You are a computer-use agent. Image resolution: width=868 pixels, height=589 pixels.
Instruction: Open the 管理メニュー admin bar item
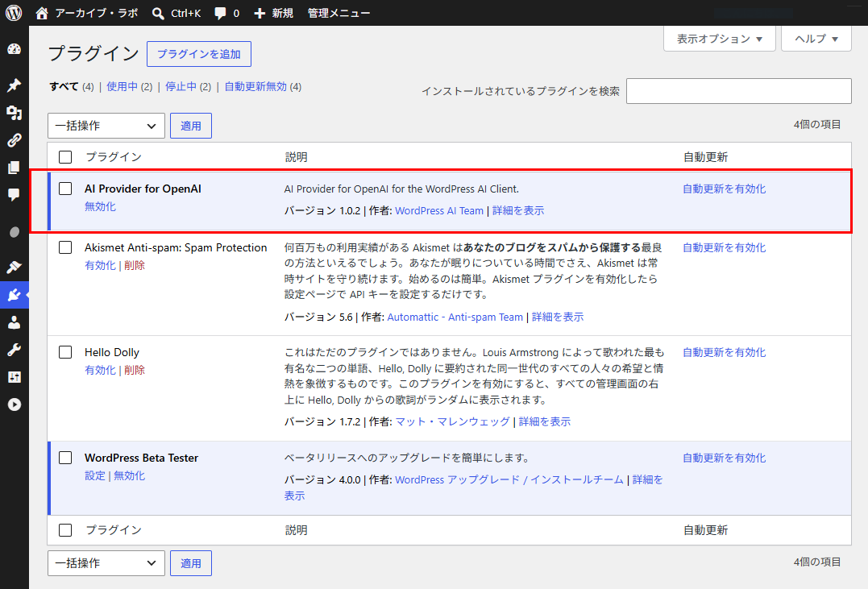[338, 13]
